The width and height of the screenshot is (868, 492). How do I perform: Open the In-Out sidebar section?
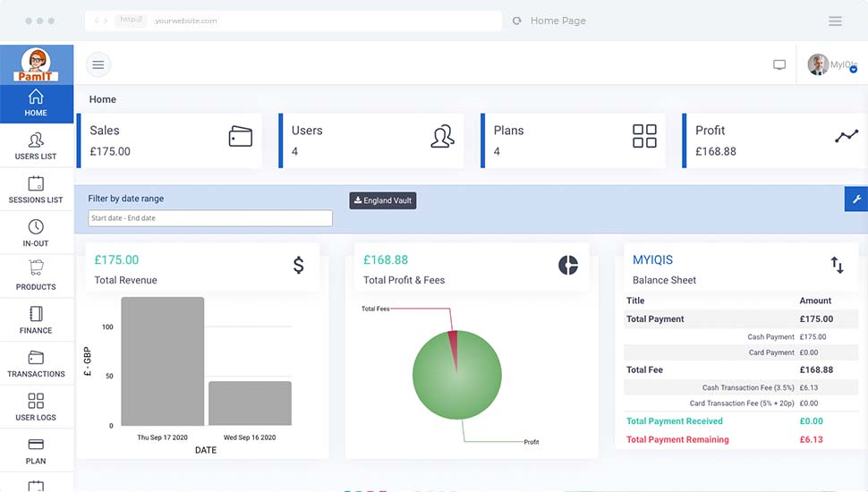coord(36,233)
